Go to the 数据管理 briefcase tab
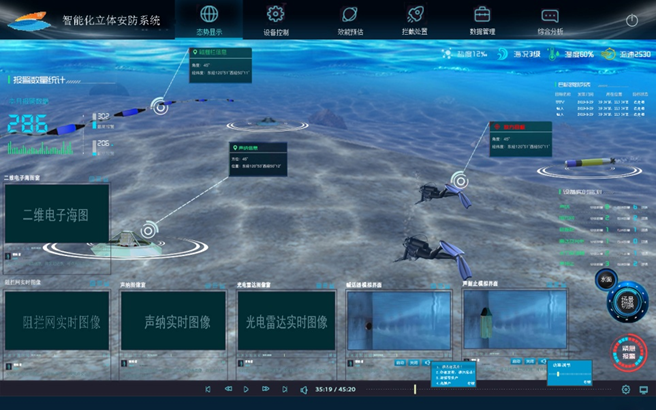This screenshot has height=410, width=656. coord(482,20)
